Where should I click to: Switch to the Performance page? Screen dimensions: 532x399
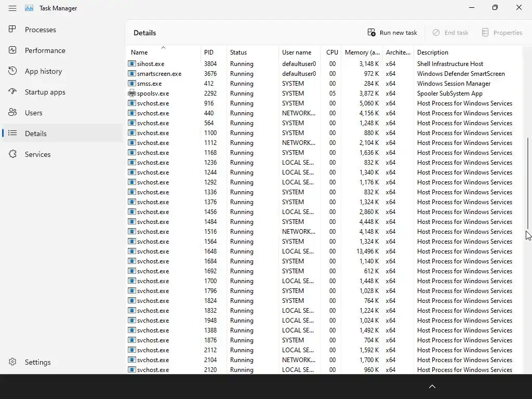pyautogui.click(x=45, y=50)
